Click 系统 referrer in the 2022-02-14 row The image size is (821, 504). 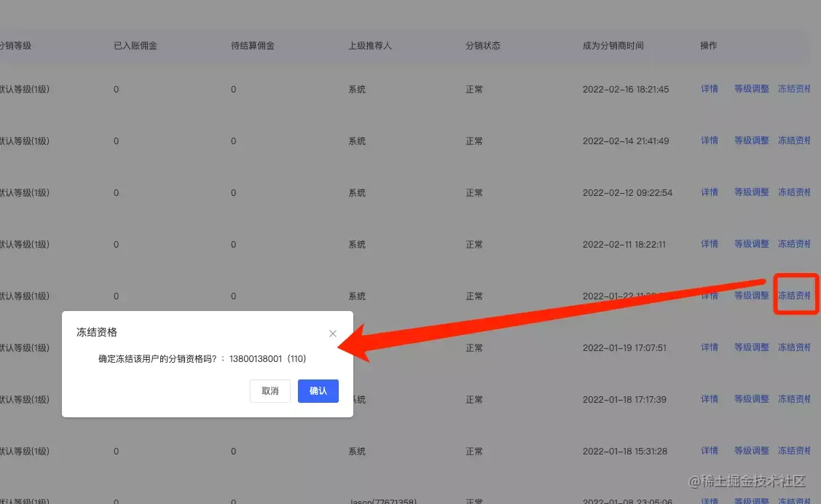[357, 141]
